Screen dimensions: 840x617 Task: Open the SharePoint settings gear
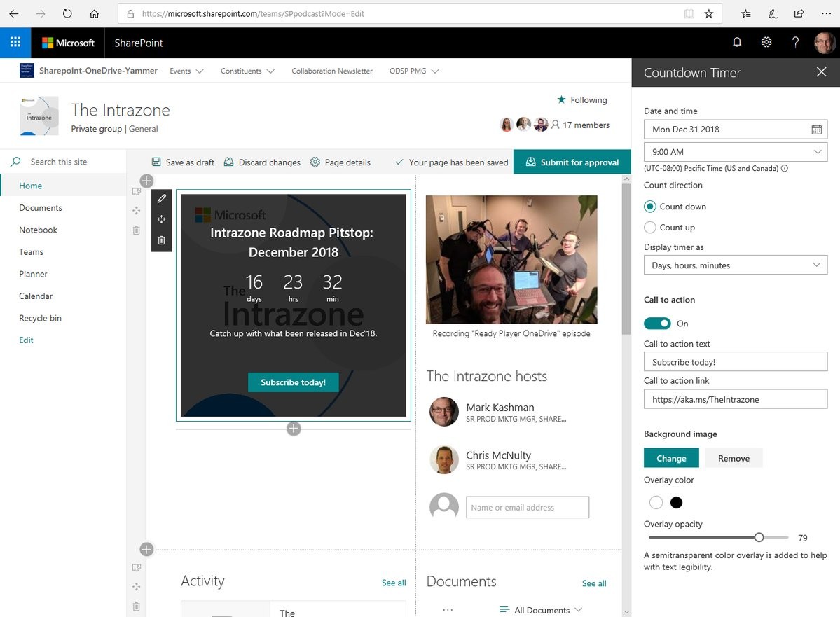pos(766,43)
